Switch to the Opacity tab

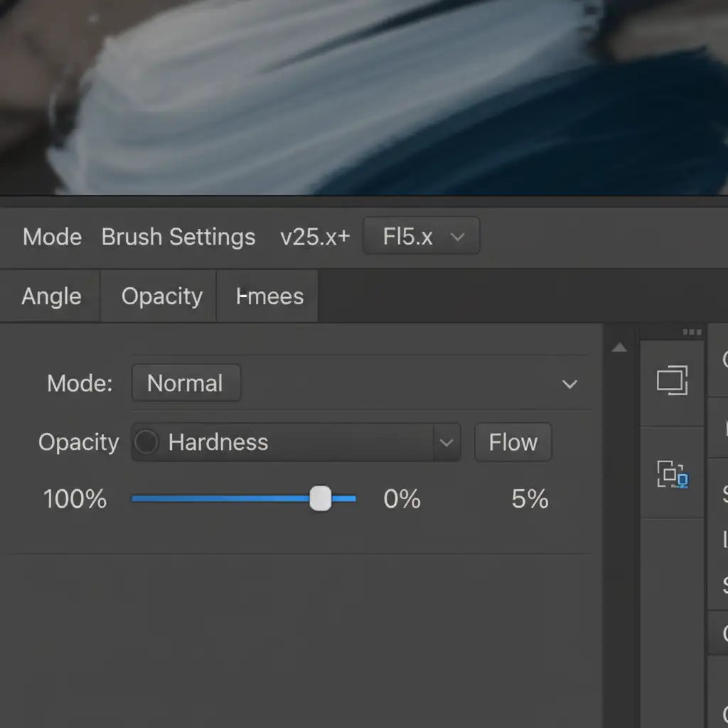(x=161, y=296)
